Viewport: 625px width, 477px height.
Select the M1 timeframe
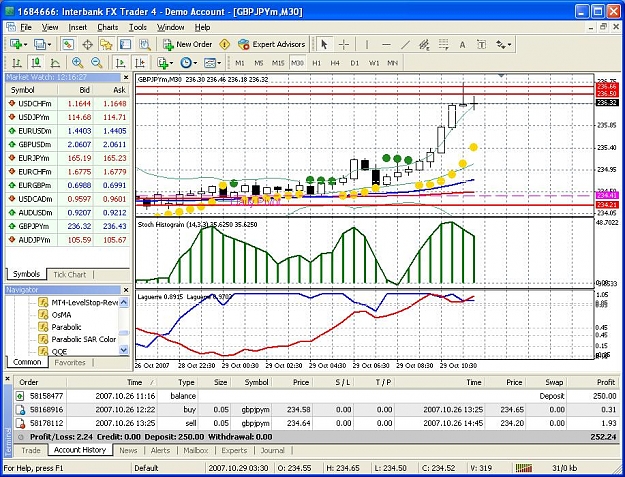240,63
